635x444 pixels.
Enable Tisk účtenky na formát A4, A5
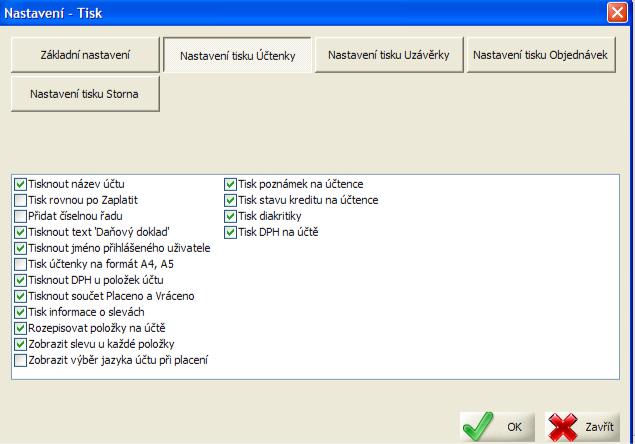click(x=20, y=264)
